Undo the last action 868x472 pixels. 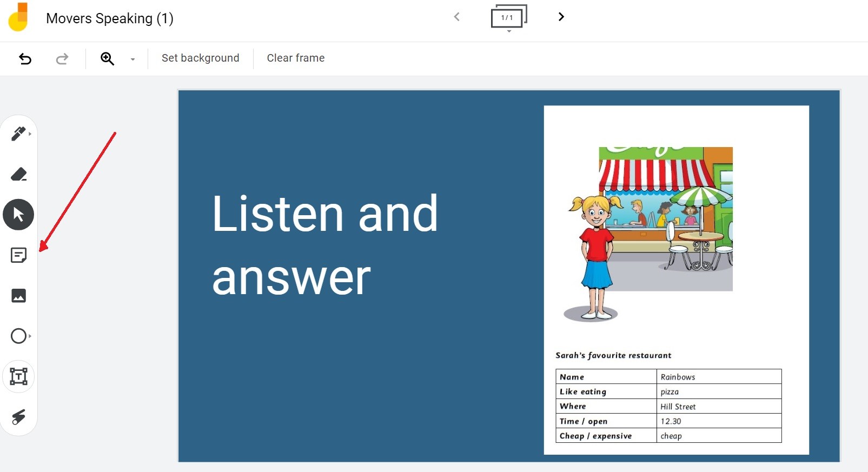25,58
